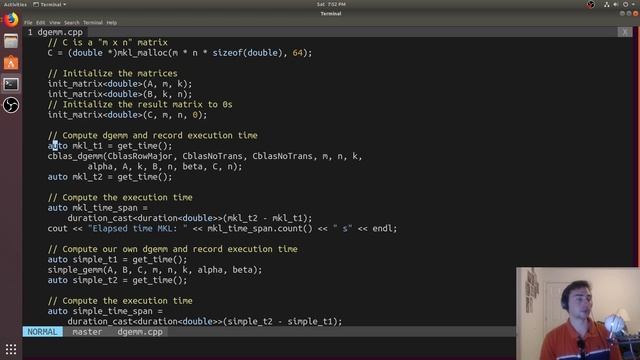
Task: Click 'auto simple_t1 = get_time();' line
Action: point(118,260)
